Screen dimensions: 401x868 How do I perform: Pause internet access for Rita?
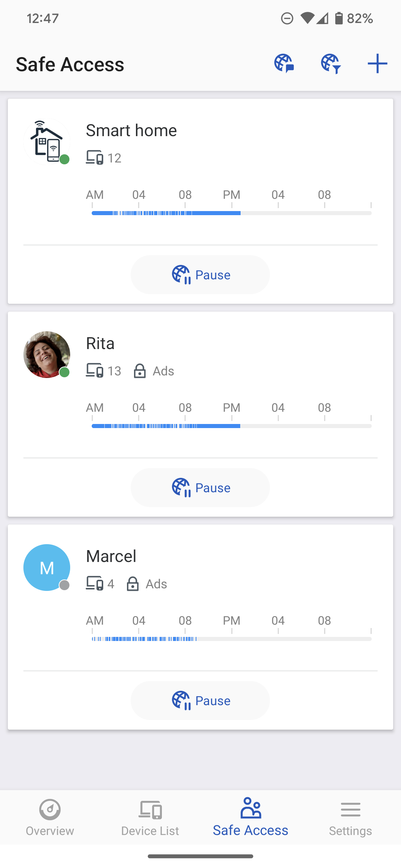pyautogui.click(x=200, y=488)
